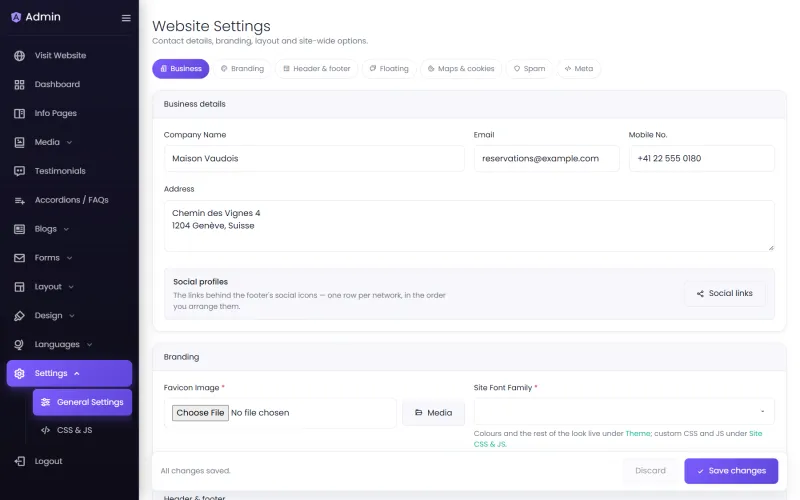
Task: Click the No file chosen text
Action: pos(260,413)
